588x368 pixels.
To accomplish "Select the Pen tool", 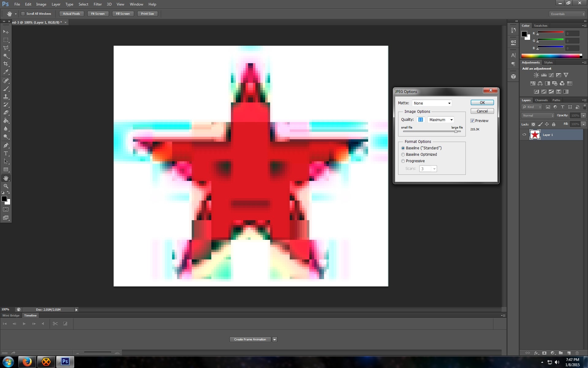I will (6, 145).
